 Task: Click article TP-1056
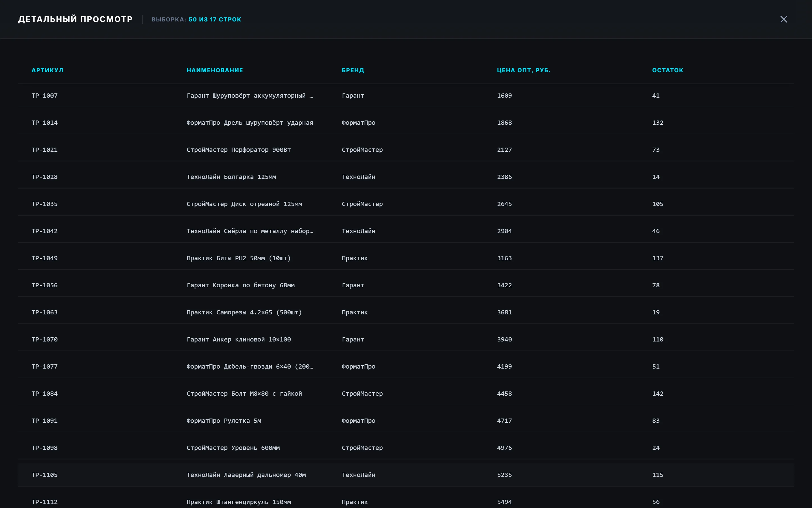point(45,285)
